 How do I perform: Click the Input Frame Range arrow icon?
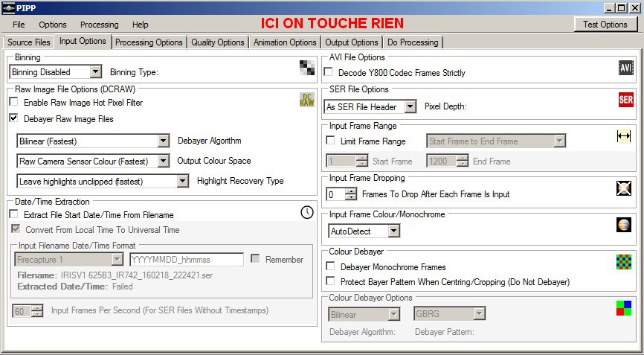(623, 136)
